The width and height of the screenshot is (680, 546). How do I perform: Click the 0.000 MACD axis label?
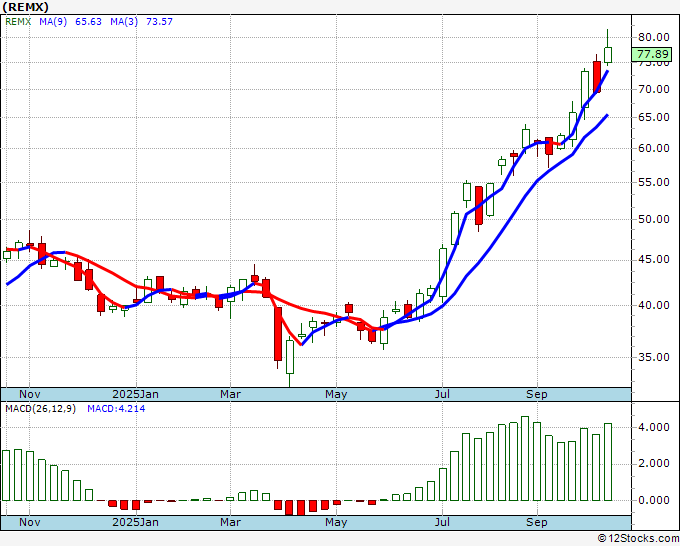pyautogui.click(x=654, y=500)
